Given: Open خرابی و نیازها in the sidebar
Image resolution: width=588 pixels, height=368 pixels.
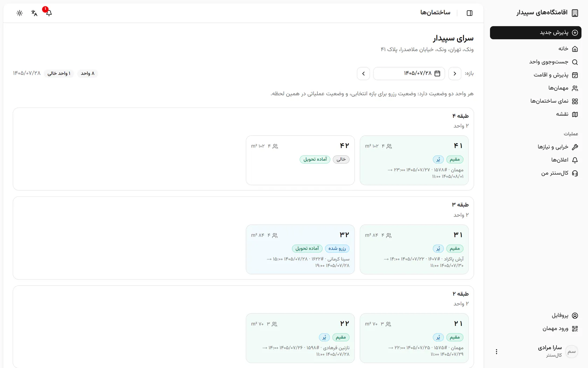Looking at the screenshot, I should point(535,147).
